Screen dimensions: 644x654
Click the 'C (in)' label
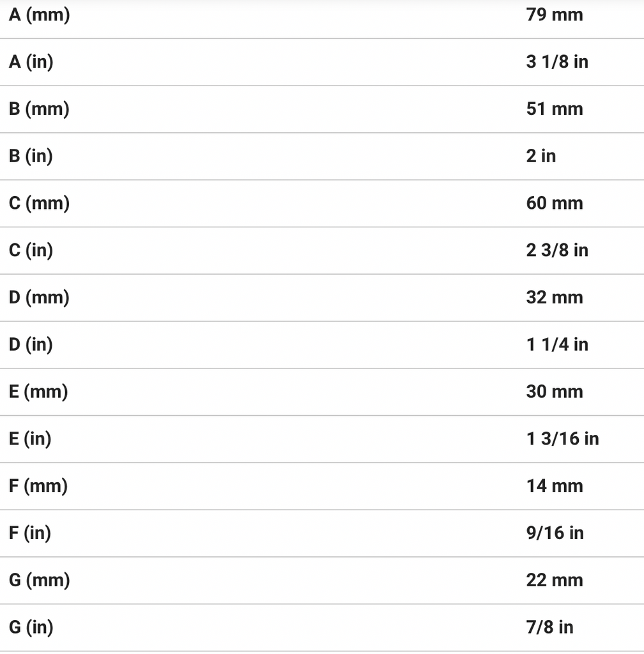[x=31, y=250]
